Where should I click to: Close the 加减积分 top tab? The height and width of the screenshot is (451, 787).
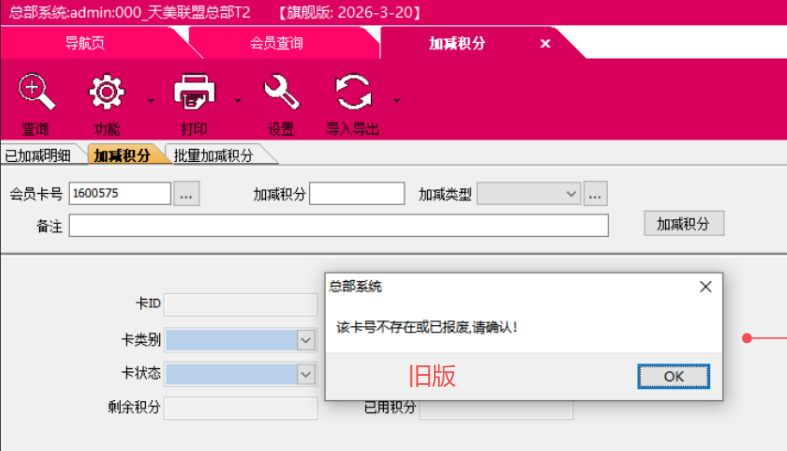[546, 44]
